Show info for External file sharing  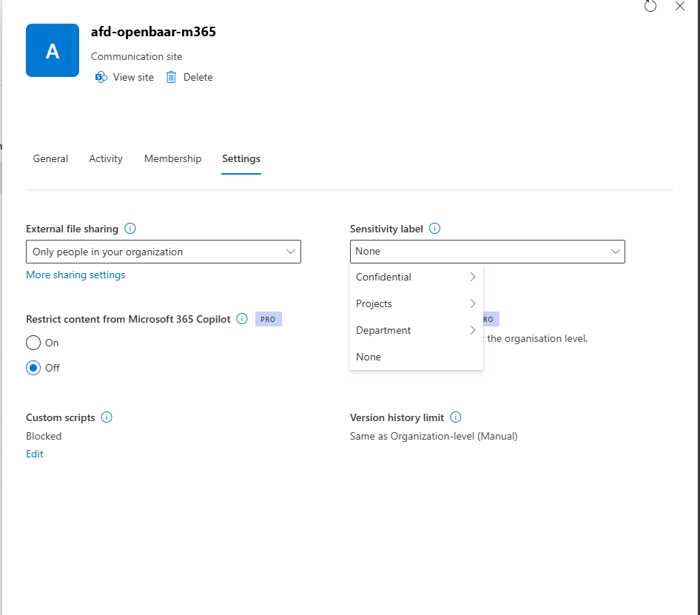pos(130,229)
